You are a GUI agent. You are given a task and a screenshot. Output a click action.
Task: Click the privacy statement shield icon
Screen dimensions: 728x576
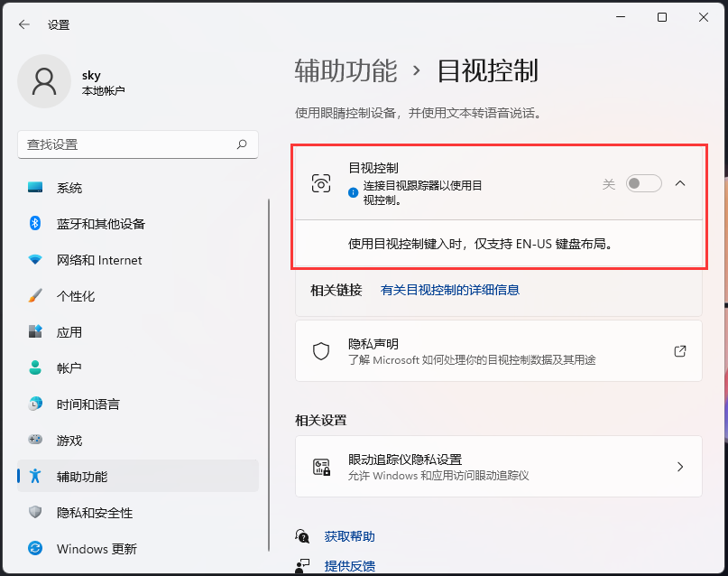(x=321, y=351)
